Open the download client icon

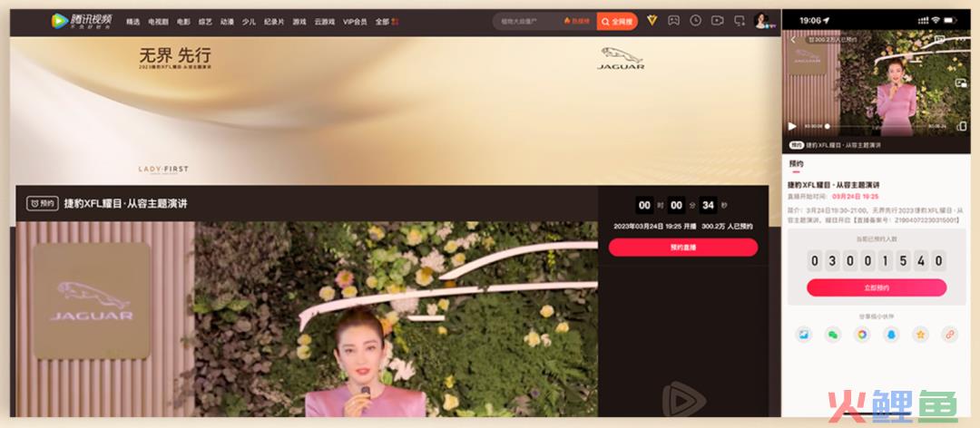click(740, 21)
